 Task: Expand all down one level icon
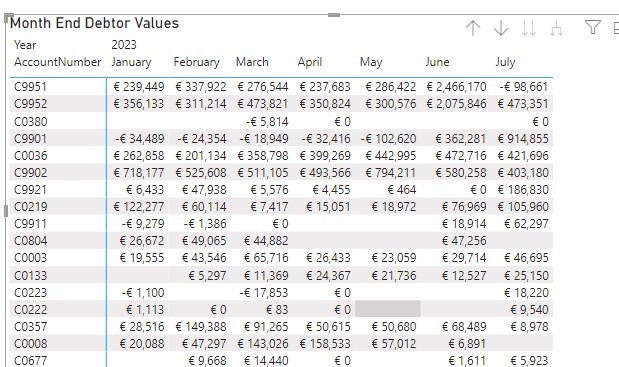[556, 28]
